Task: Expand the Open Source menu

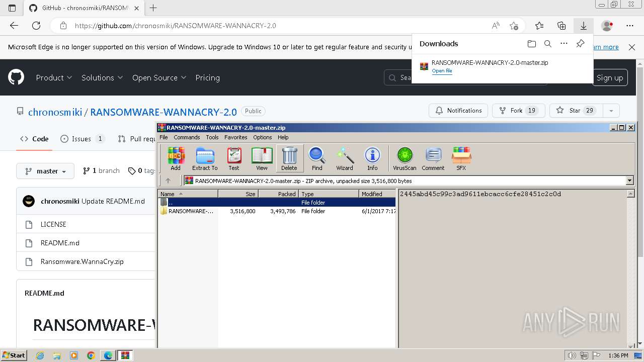Action: tap(159, 77)
